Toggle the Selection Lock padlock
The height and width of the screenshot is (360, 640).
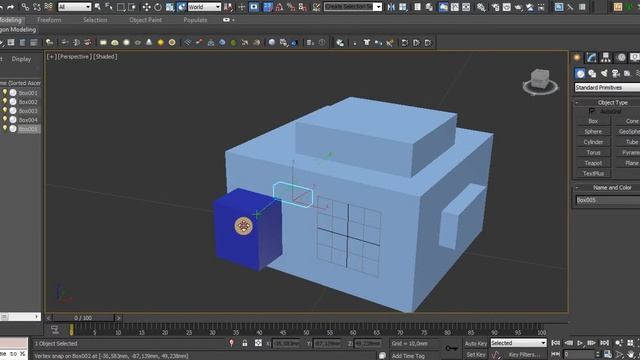pyautogui.click(x=244, y=343)
